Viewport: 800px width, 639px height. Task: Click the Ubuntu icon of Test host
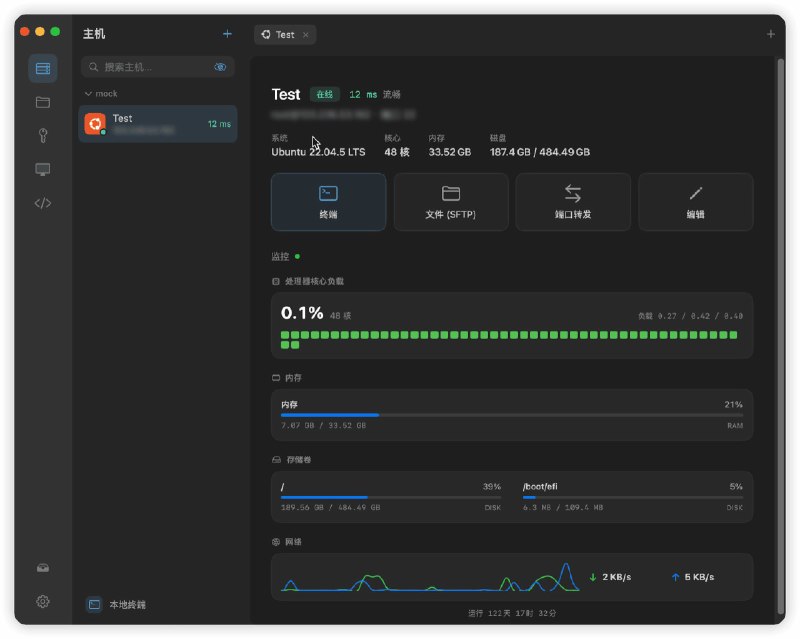[95, 124]
